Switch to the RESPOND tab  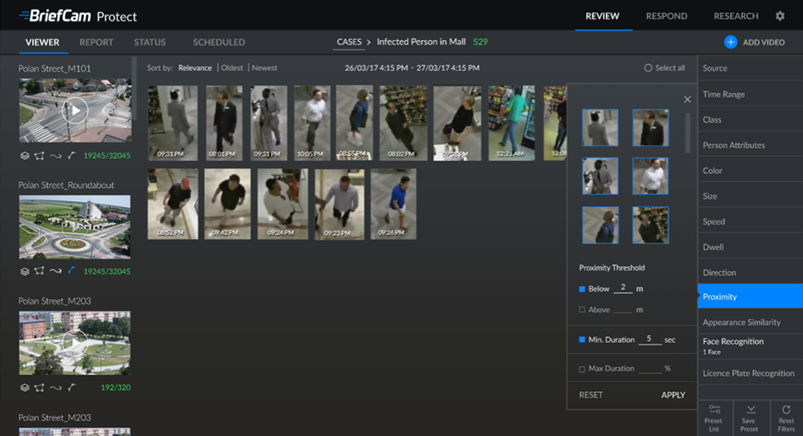pos(667,16)
